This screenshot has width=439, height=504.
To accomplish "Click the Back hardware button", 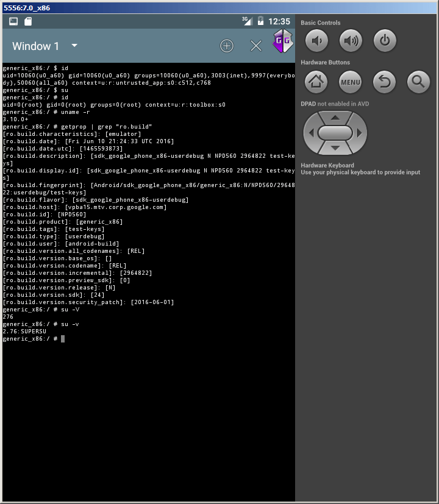I will click(384, 82).
